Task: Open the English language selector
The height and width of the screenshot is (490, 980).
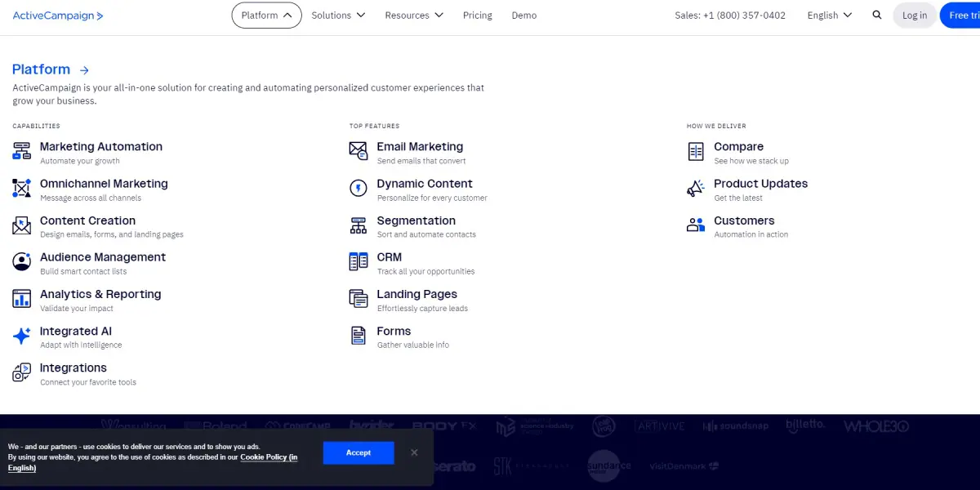Action: [829, 16]
